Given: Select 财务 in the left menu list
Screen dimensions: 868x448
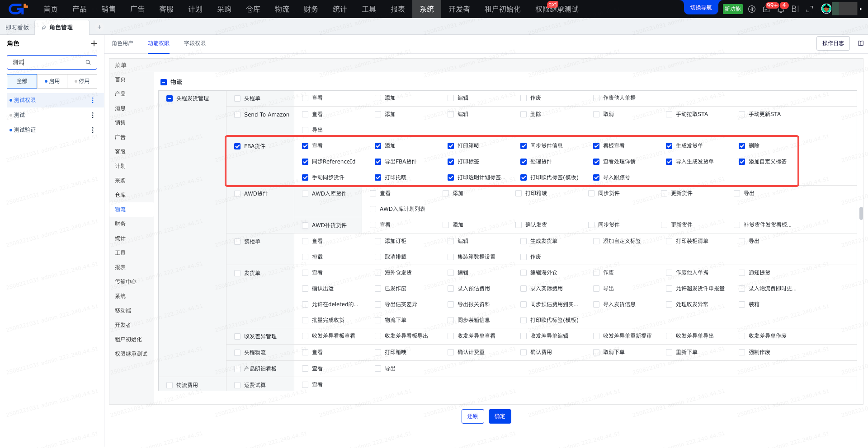Looking at the screenshot, I should (x=120, y=224).
